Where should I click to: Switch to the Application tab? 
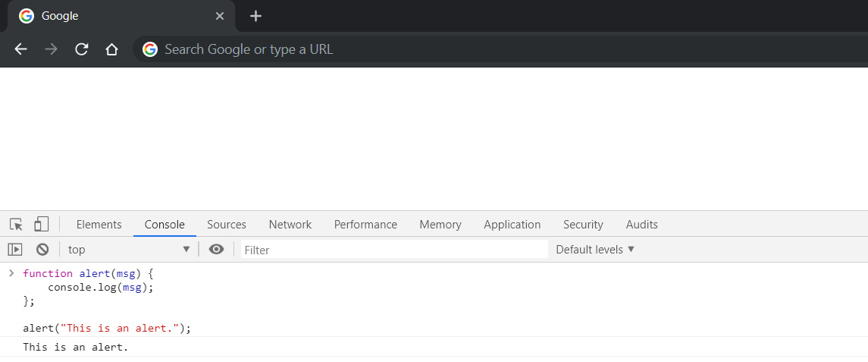tap(512, 225)
